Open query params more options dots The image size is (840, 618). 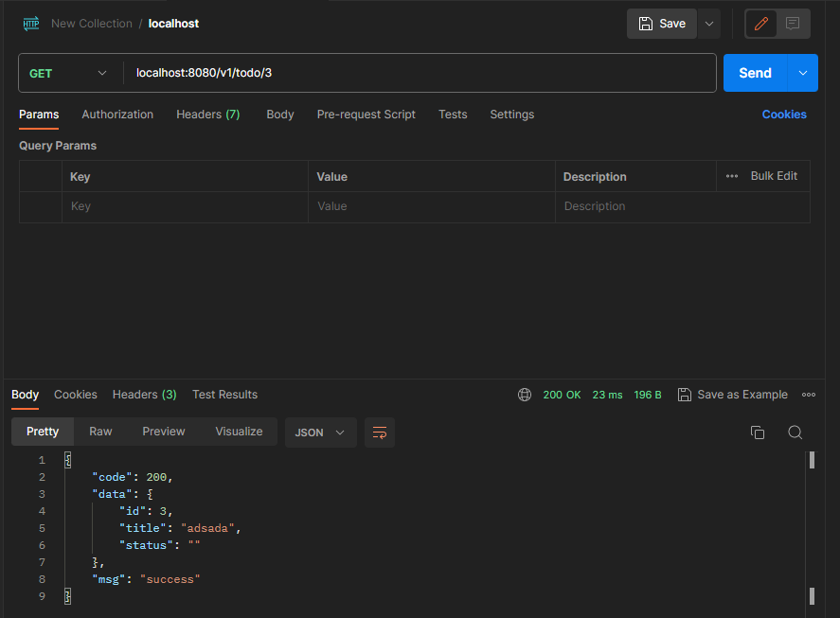(x=732, y=176)
